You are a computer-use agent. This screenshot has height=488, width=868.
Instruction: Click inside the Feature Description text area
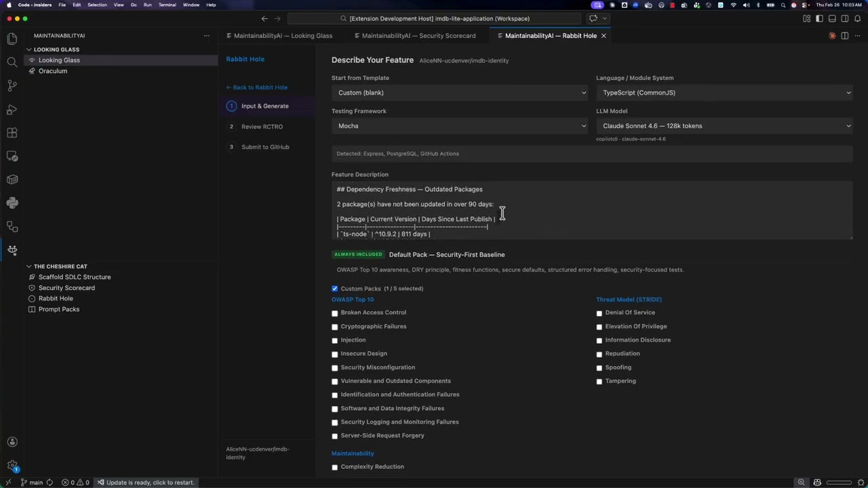tap(592, 211)
